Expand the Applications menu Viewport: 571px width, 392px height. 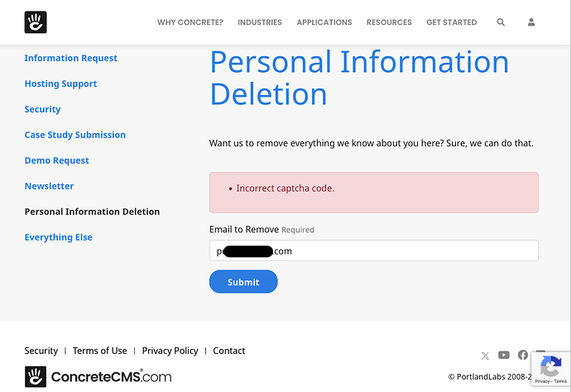[324, 22]
